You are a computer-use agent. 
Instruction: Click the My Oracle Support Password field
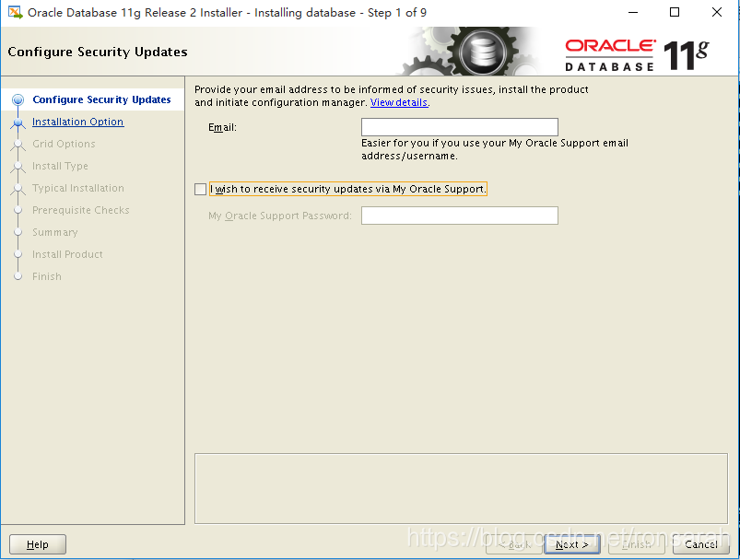[459, 215]
